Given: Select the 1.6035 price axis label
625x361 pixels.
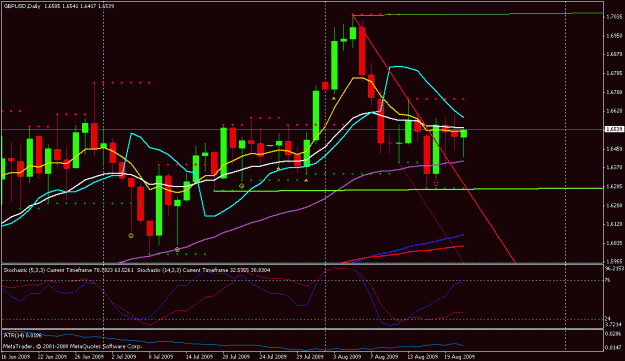Looking at the screenshot, I should pos(613,243).
